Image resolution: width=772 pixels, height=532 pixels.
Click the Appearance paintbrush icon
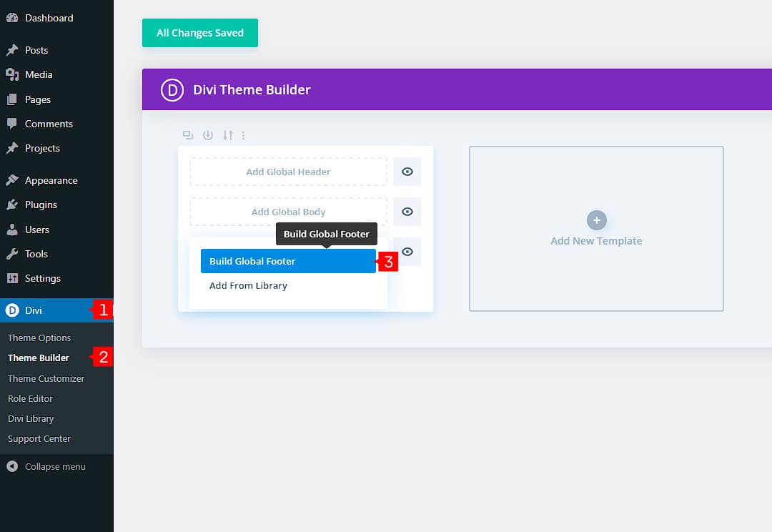[15, 180]
